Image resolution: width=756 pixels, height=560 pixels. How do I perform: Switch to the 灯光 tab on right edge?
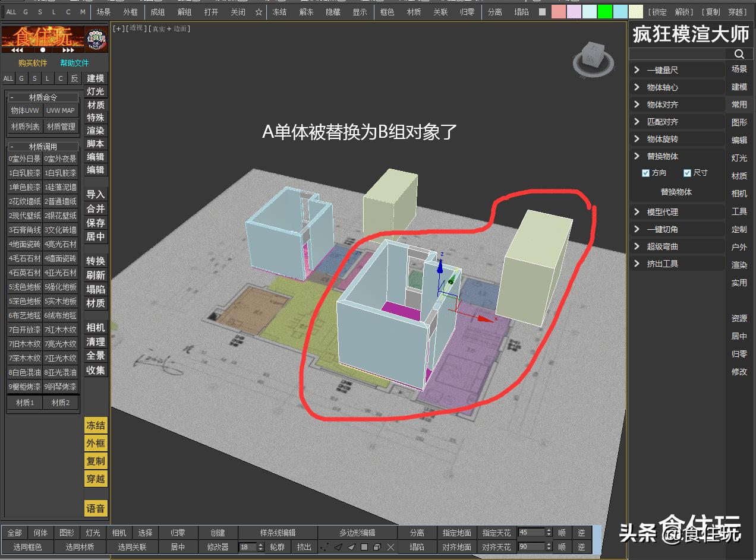click(x=739, y=158)
